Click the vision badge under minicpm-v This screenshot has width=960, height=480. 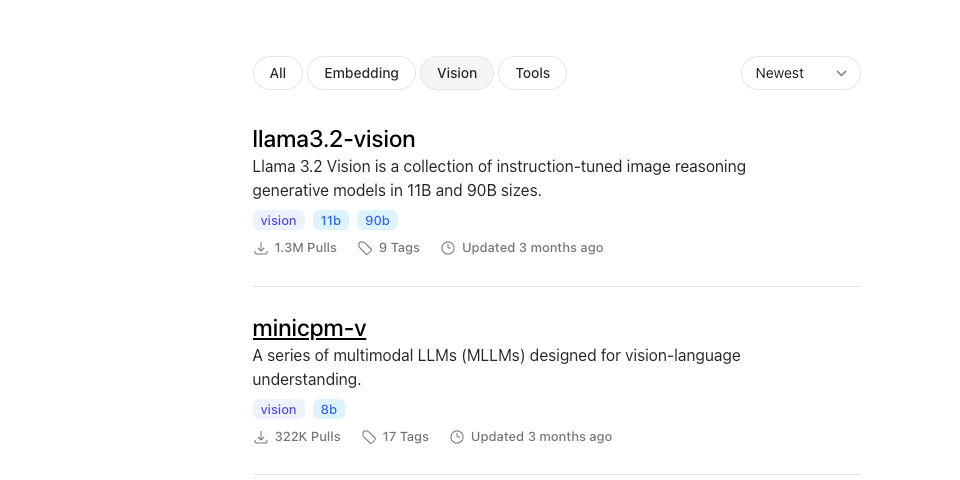[279, 410]
